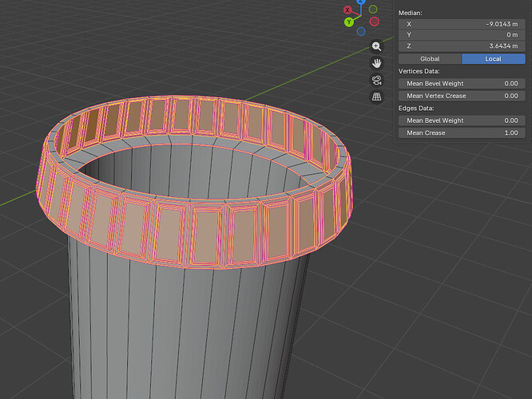The height and width of the screenshot is (399, 532).
Task: Switch perspective/orthographic grid icon
Action: click(x=376, y=97)
